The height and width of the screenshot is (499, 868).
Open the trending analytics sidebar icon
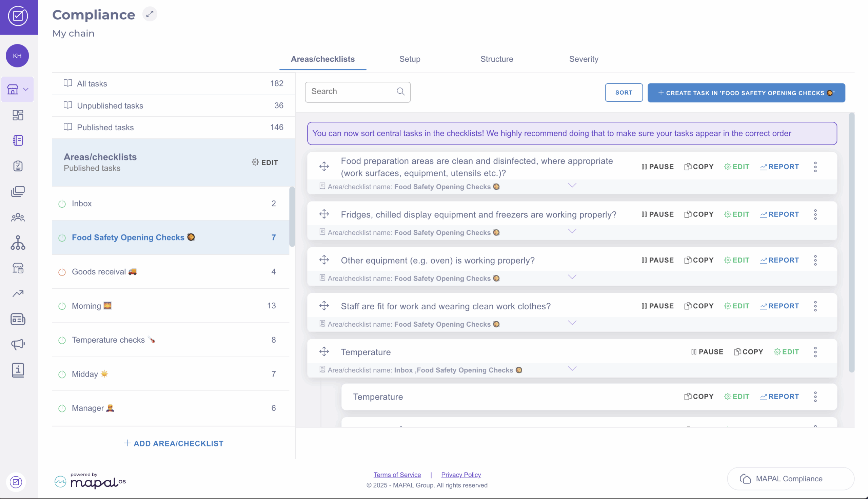click(x=18, y=293)
